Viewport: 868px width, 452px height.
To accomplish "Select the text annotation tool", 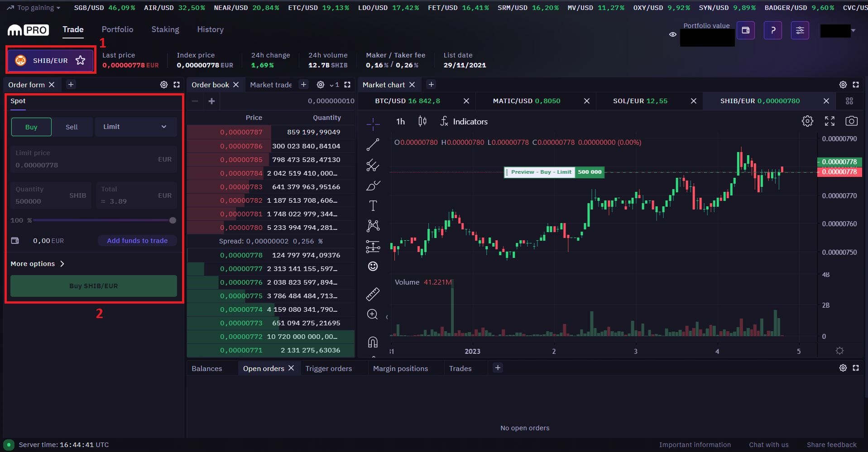I will pyautogui.click(x=373, y=206).
